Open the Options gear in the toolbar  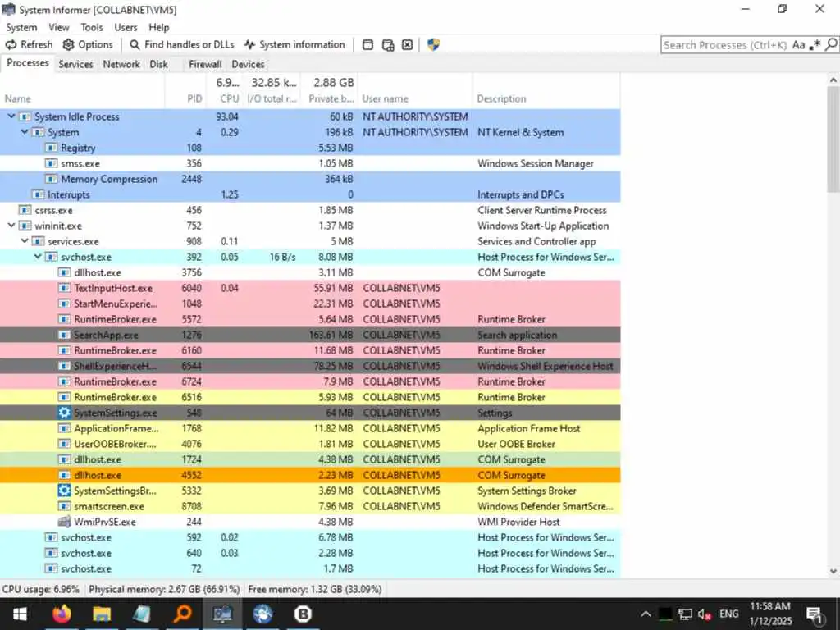coord(88,45)
